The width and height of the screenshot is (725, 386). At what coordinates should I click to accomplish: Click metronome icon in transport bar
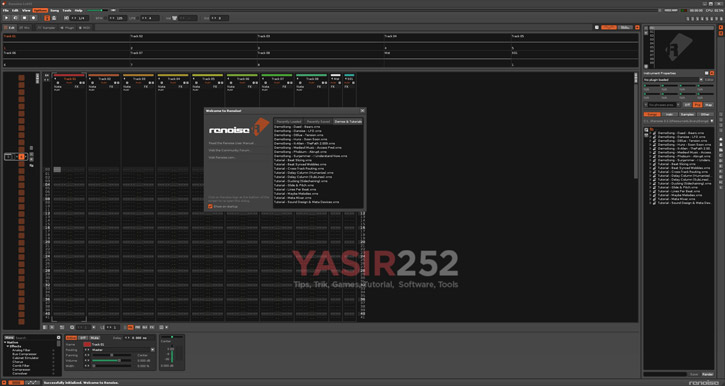point(54,18)
